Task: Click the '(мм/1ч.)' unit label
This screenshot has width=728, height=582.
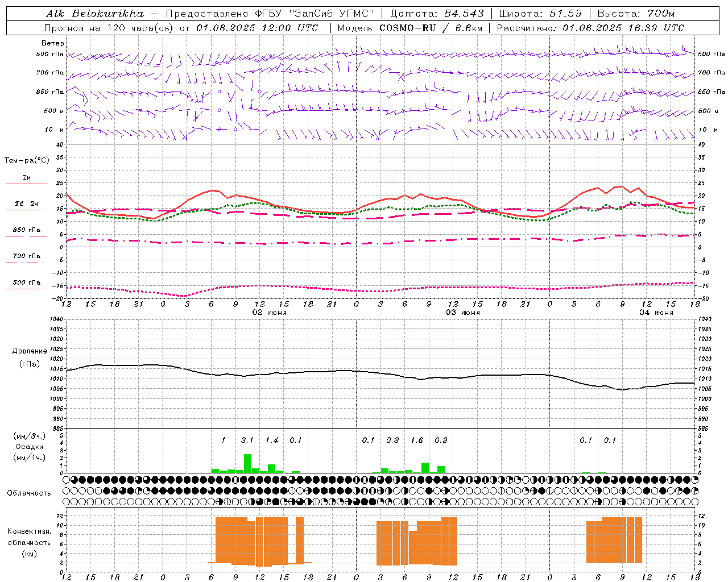Action: 30,458
